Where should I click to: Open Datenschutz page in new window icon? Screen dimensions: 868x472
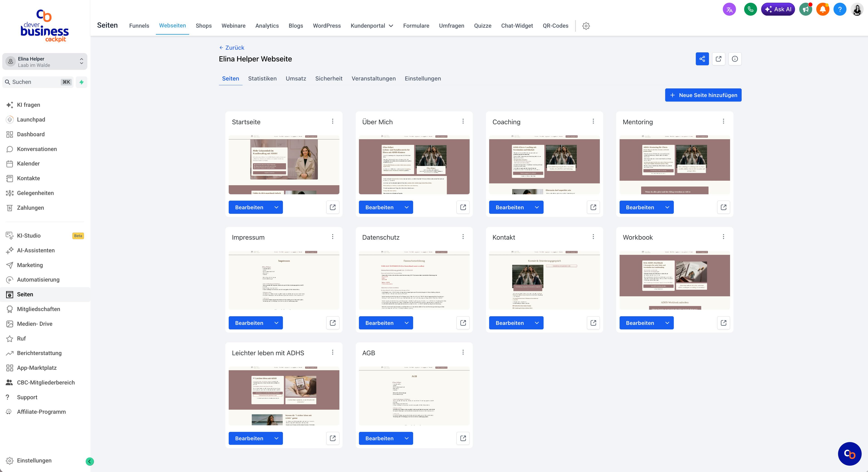pos(463,323)
